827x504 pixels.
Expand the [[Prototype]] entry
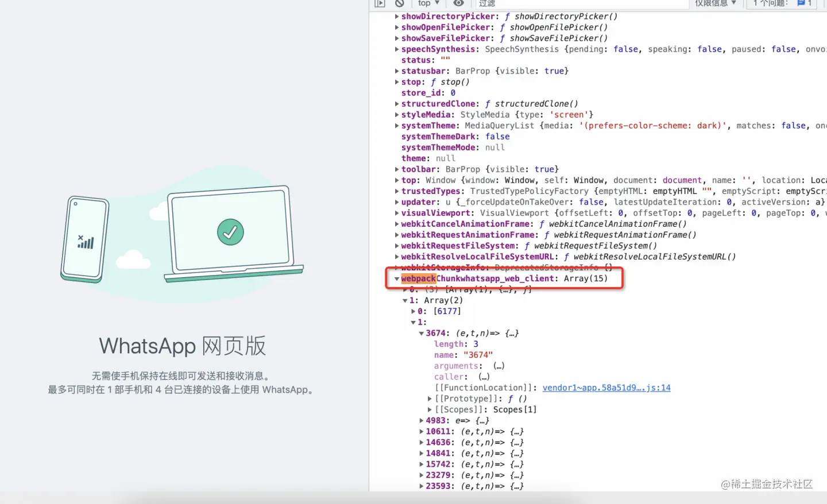(430, 399)
